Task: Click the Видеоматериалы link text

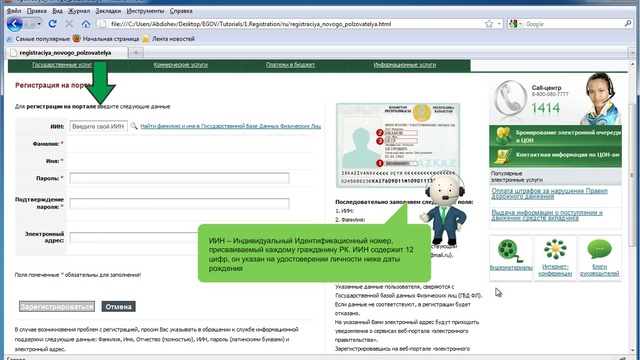Action: point(511,268)
